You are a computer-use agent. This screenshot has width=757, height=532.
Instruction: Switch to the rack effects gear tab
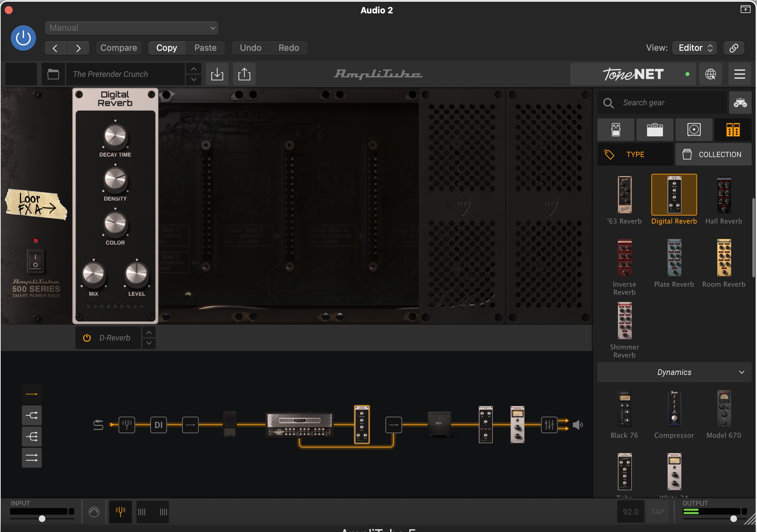[x=733, y=130]
